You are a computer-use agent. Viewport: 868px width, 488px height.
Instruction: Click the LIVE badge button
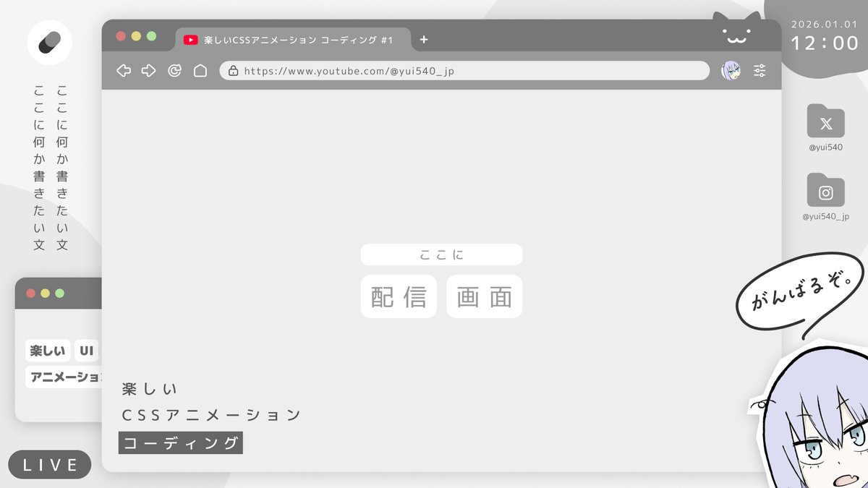[x=50, y=465]
